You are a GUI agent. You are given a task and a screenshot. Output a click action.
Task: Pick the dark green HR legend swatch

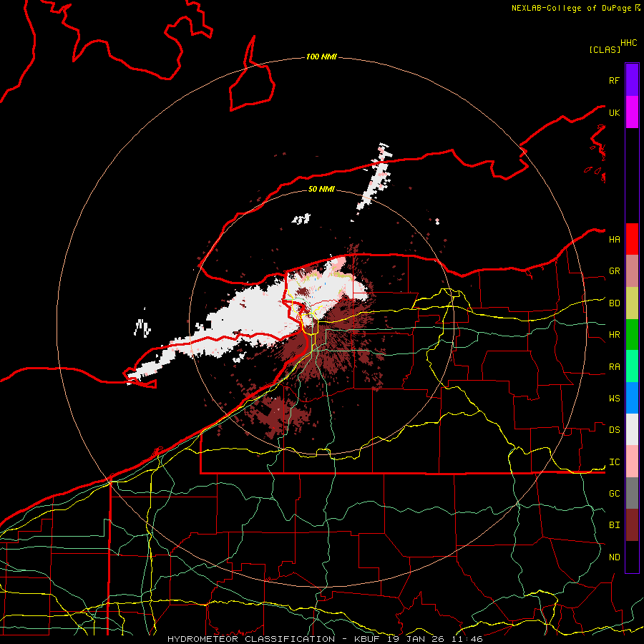632,334
